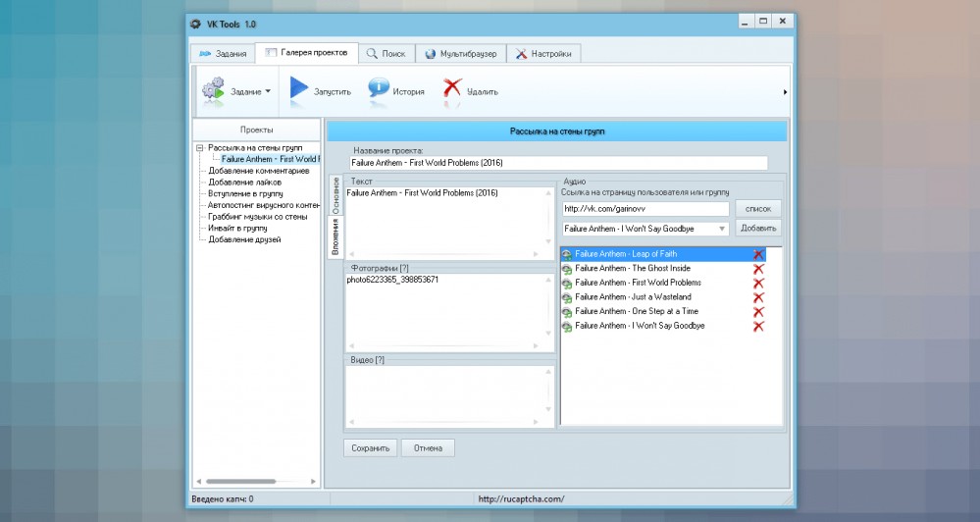The image size is (980, 522).
Task: Open the Мультибраузер tab
Action: point(461,54)
